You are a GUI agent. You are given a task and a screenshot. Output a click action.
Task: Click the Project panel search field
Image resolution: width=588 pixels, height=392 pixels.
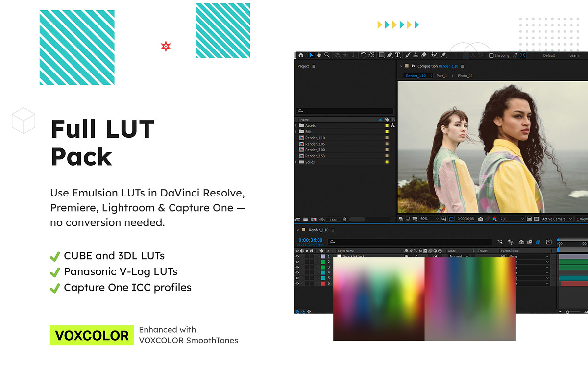pos(344,111)
